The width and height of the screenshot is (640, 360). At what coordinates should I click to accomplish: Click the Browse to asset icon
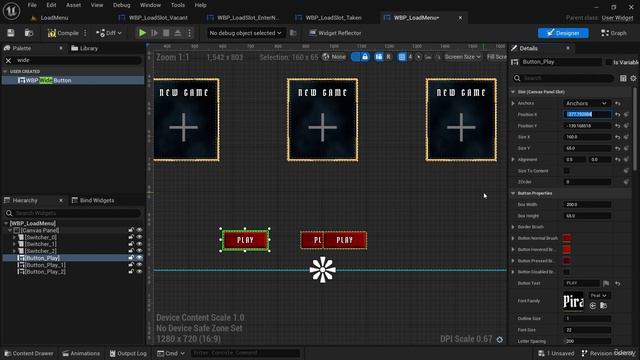(x=29, y=33)
